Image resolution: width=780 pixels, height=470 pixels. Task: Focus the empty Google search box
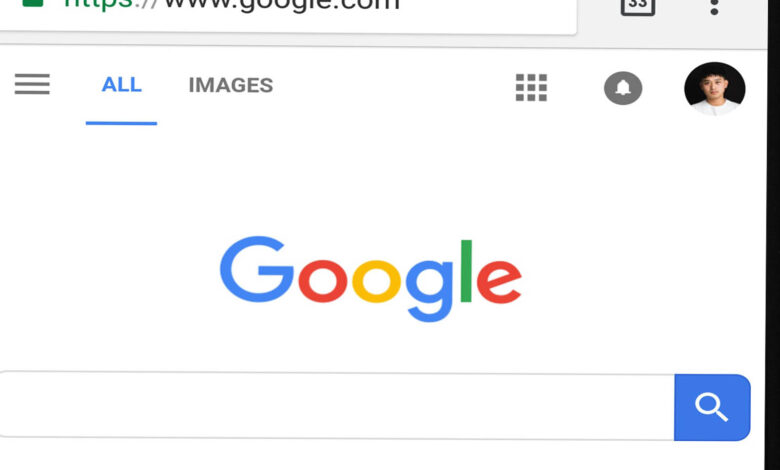click(336, 406)
